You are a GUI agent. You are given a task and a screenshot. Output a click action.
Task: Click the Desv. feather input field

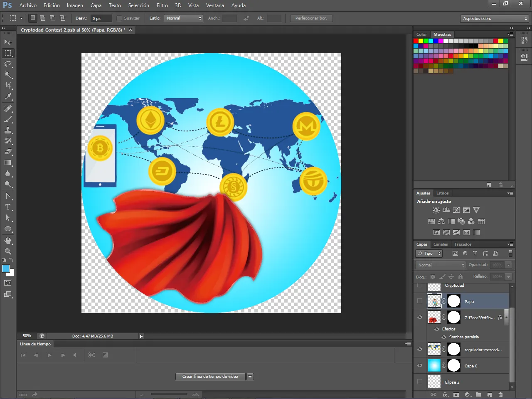pos(101,18)
